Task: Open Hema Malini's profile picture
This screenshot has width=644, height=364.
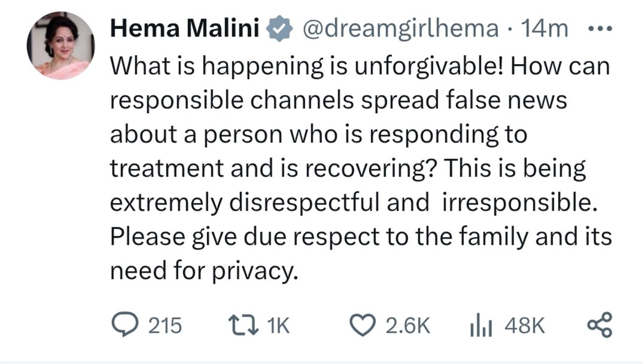Action: (x=61, y=45)
